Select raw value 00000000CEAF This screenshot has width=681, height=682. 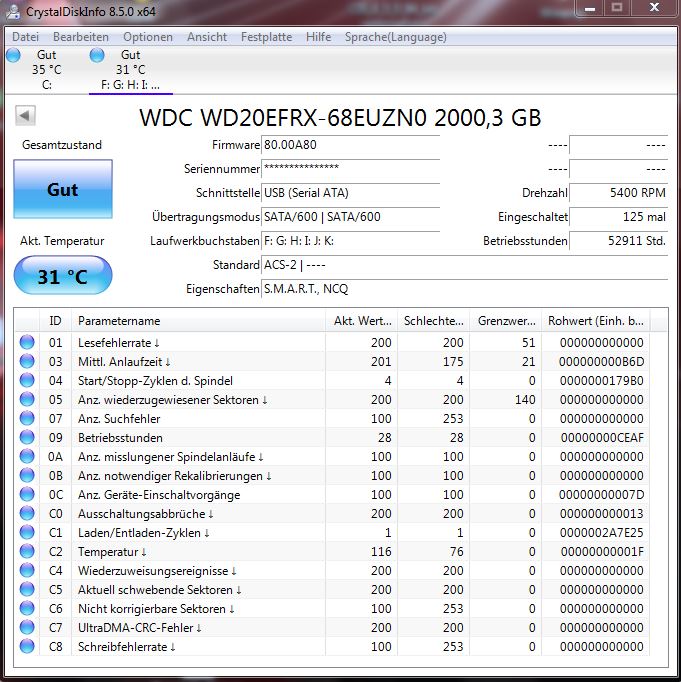point(602,438)
